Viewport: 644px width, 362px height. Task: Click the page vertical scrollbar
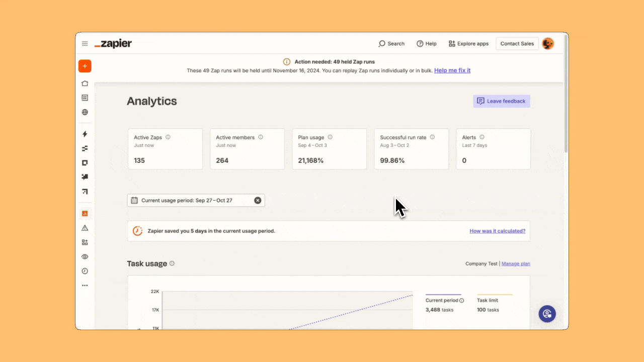point(566,95)
